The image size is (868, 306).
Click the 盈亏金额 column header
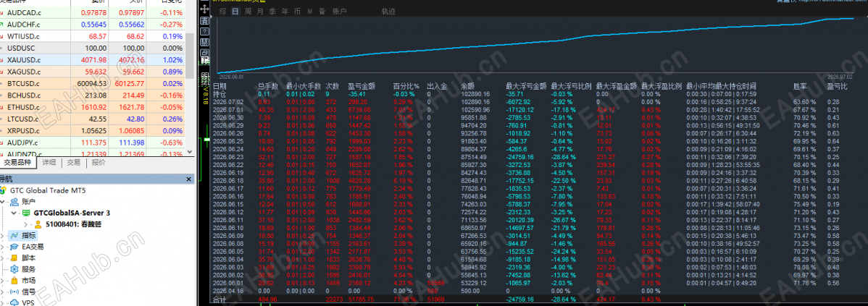click(362, 86)
